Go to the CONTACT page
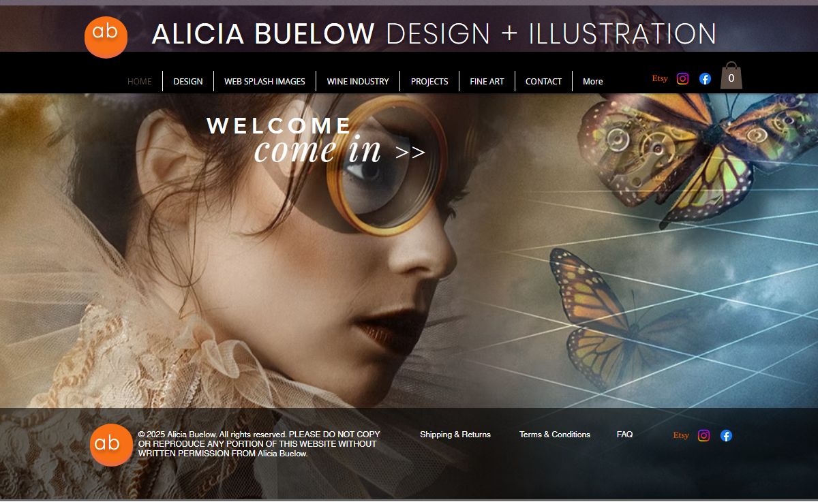Image resolution: width=818 pixels, height=504 pixels. point(543,81)
